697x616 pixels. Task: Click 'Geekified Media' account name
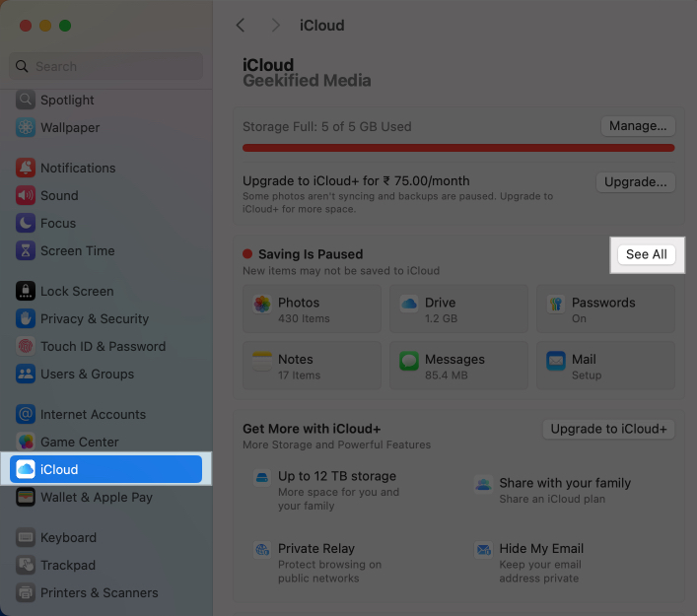(x=307, y=81)
